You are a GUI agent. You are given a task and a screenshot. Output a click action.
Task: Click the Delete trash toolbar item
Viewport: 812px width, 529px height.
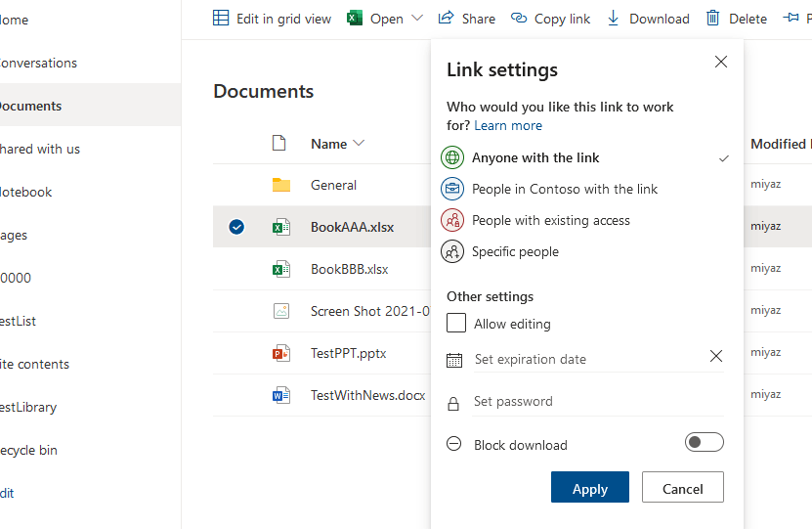(737, 19)
